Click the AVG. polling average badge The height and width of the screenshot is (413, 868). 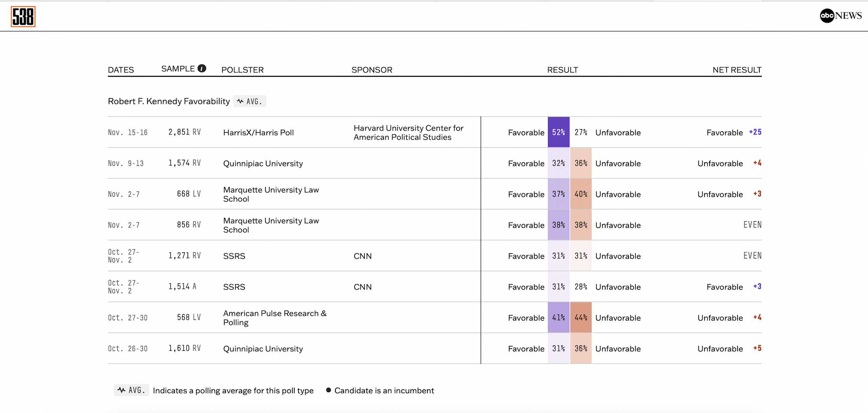click(x=250, y=101)
